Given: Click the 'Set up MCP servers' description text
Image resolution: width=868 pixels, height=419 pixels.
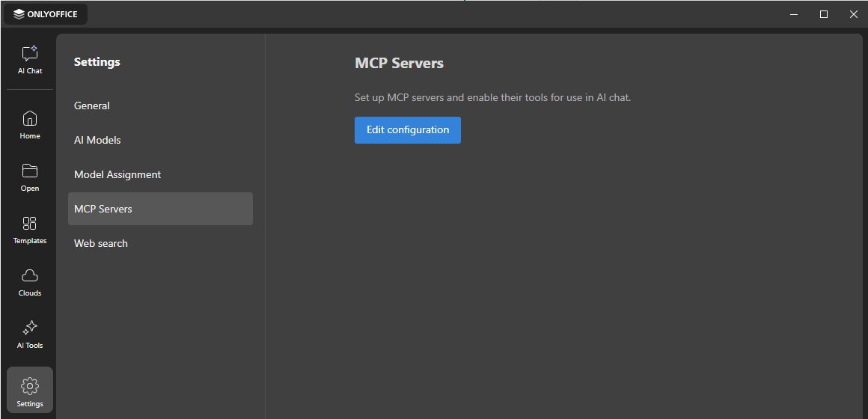Looking at the screenshot, I should click(x=492, y=98).
